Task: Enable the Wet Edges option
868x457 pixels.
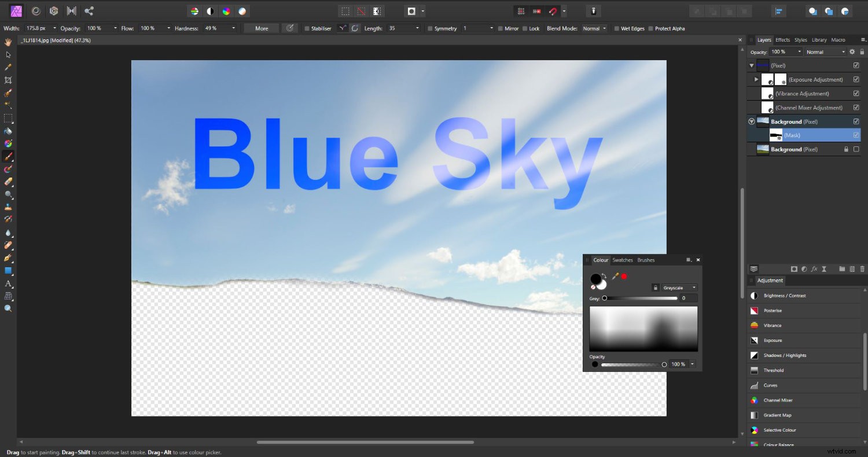Action: (616, 28)
